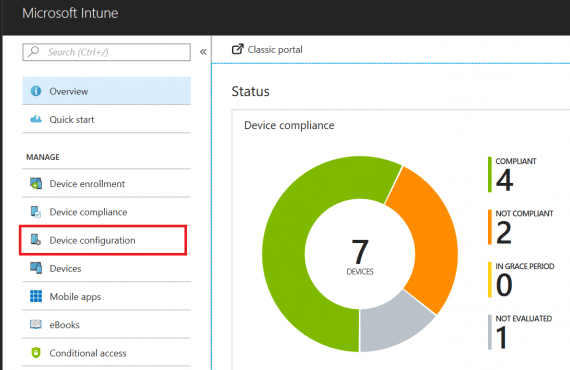This screenshot has height=370, width=570.
Task: Click the 7 DEVICES total in donut center
Action: point(360,256)
